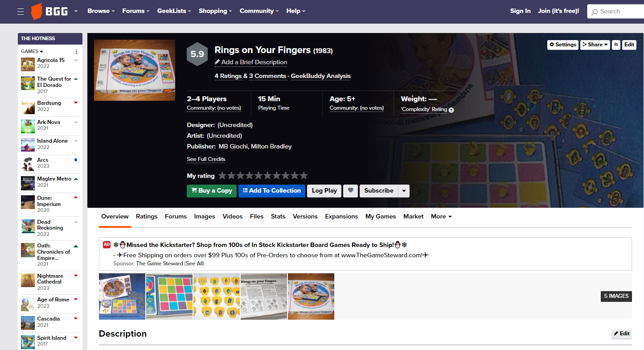Open the dropdown arrow beside the BGG logo
The height and width of the screenshot is (350, 644).
coord(76,12)
